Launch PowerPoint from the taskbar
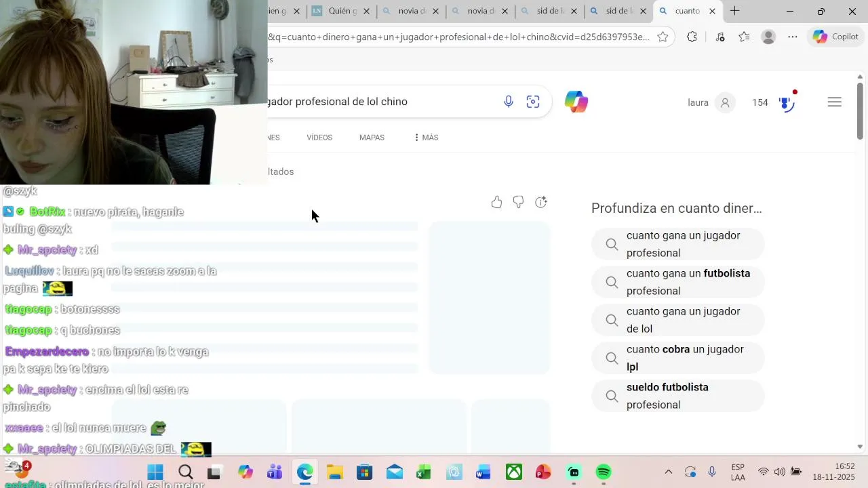868x488 pixels. coord(543,472)
